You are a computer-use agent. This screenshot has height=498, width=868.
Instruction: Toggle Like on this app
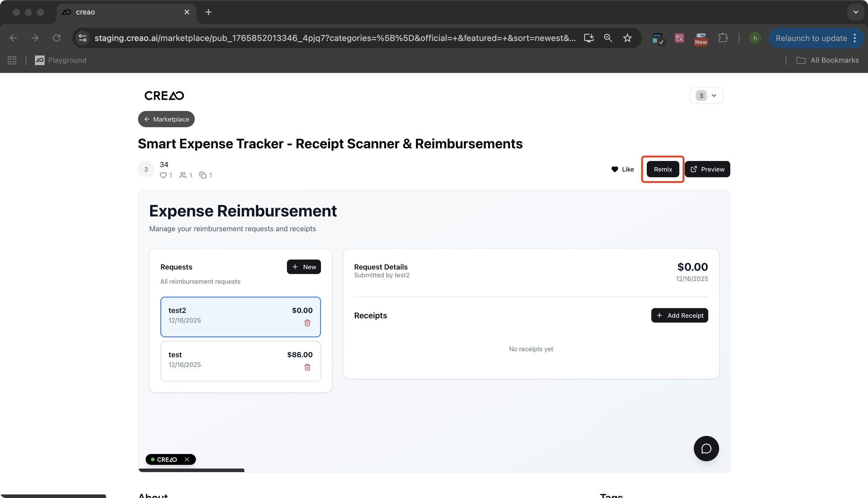[x=622, y=169]
